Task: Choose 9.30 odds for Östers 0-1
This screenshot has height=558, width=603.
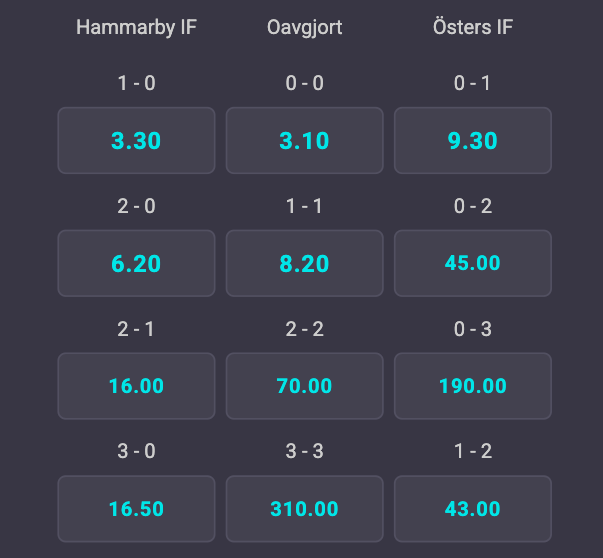Action: coord(472,141)
